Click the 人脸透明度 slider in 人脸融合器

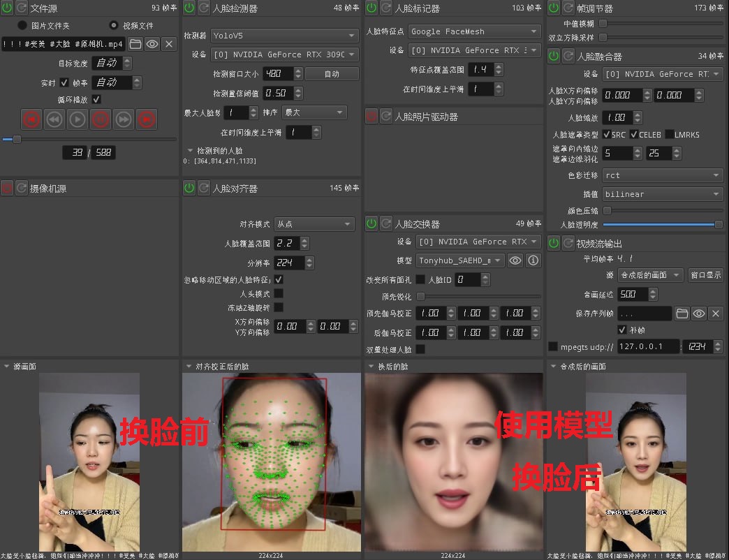[x=662, y=224]
